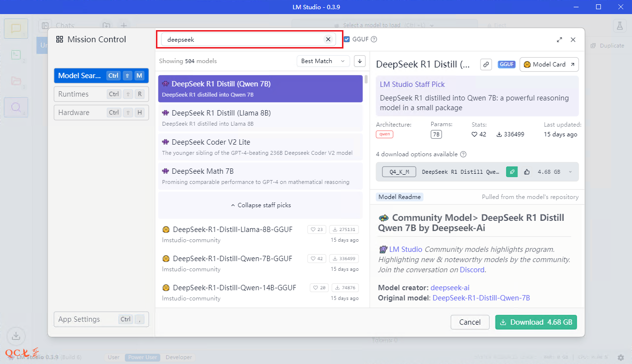Screen dimensions: 632x364
Task: Click the sort direction arrow button
Action: 359,61
